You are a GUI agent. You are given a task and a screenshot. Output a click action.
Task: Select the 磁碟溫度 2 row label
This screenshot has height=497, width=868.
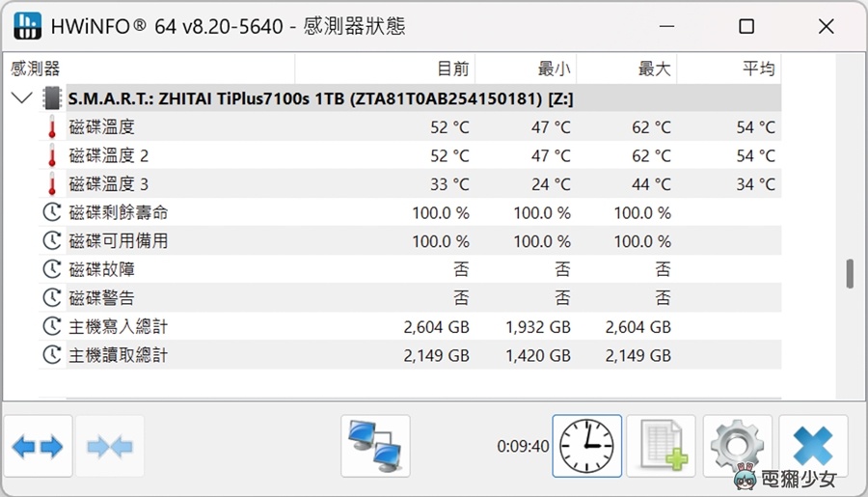[x=108, y=155]
